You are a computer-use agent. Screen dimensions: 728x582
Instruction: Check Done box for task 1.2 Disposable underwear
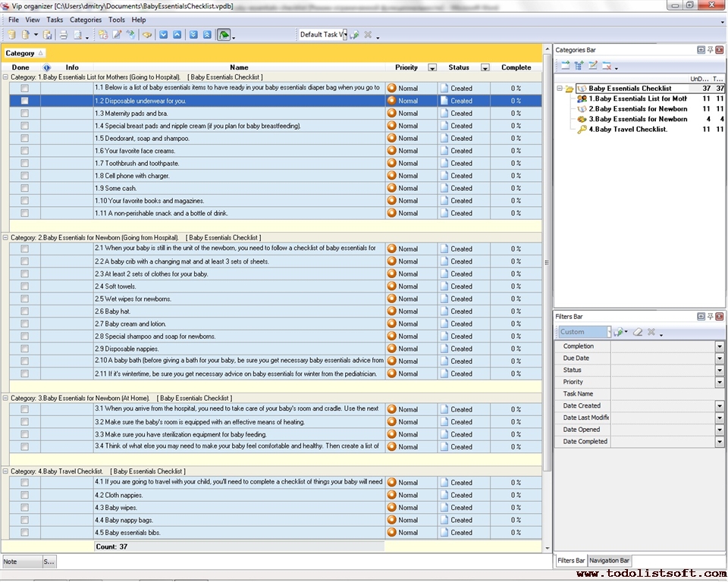24,101
